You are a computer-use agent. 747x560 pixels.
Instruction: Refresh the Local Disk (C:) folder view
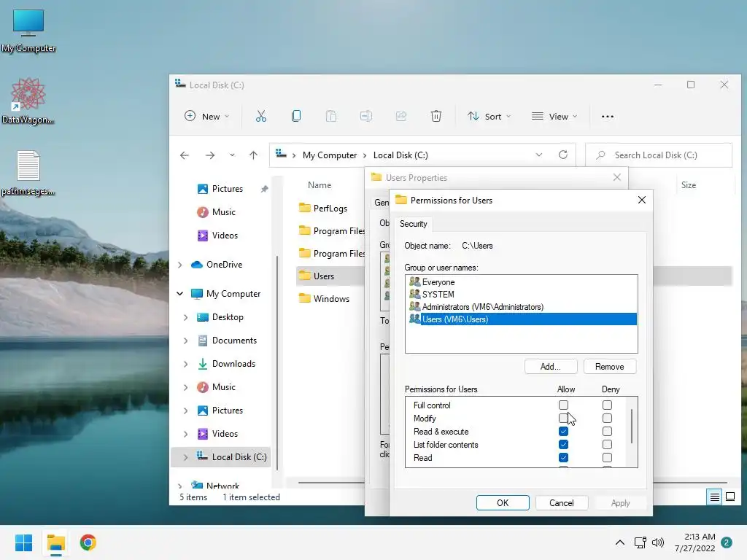(x=563, y=155)
